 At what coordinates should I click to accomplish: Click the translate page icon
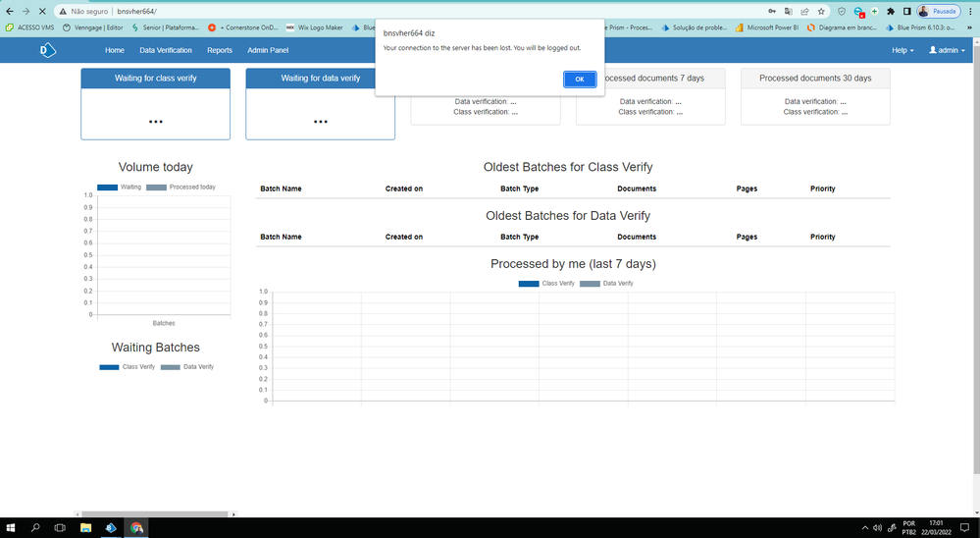789,11
